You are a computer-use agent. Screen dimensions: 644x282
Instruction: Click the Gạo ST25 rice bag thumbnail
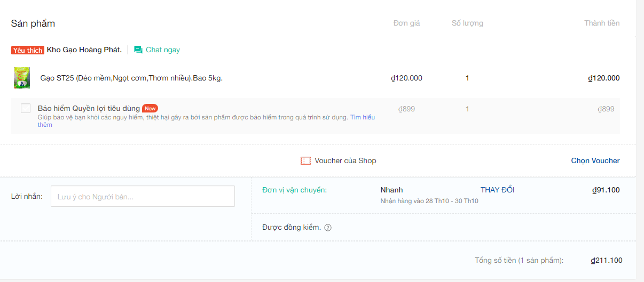pos(22,78)
